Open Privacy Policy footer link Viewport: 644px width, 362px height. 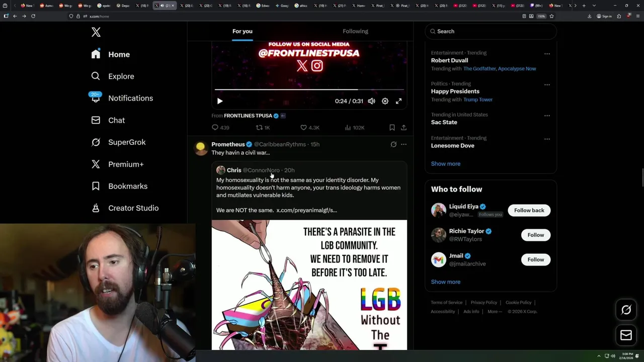484,303
